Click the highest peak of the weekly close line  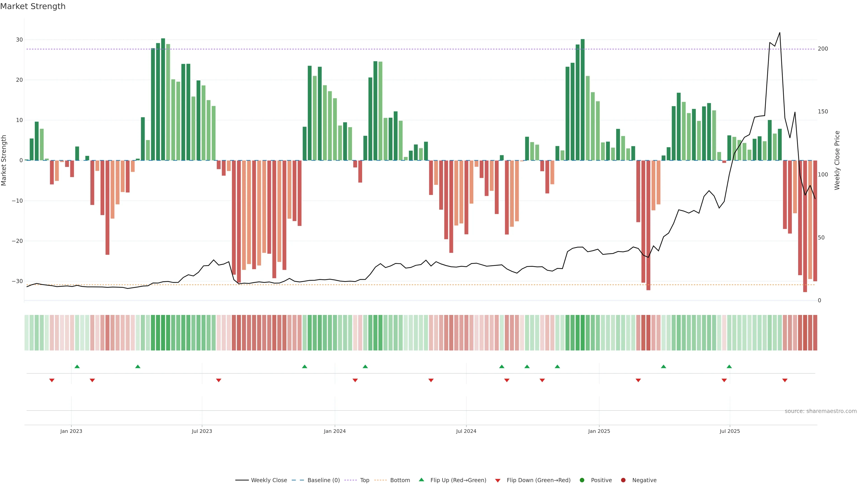780,33
